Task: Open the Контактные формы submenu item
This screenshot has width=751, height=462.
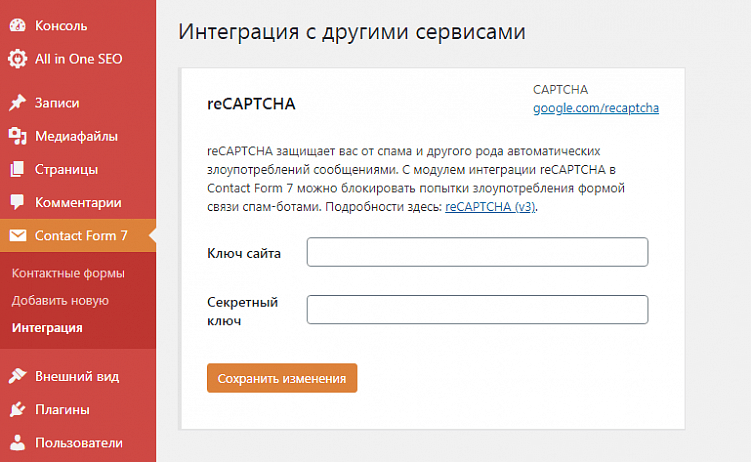Action: (x=68, y=273)
